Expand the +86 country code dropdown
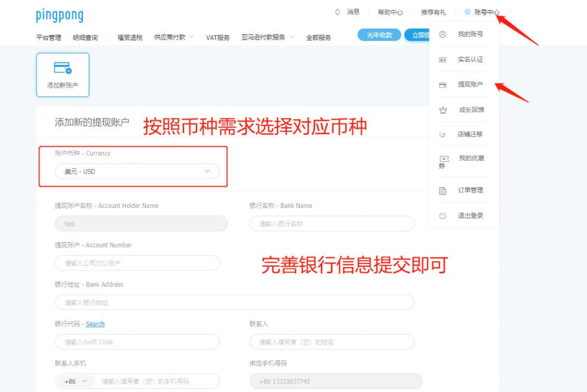Screen dimensions: 587x392 pos(75,381)
